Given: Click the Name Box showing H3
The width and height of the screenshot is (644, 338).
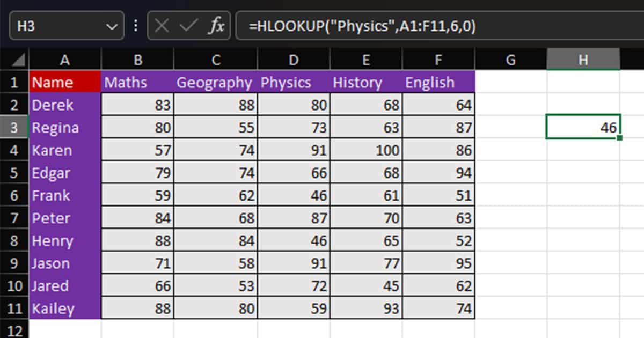Looking at the screenshot, I should point(54,25).
